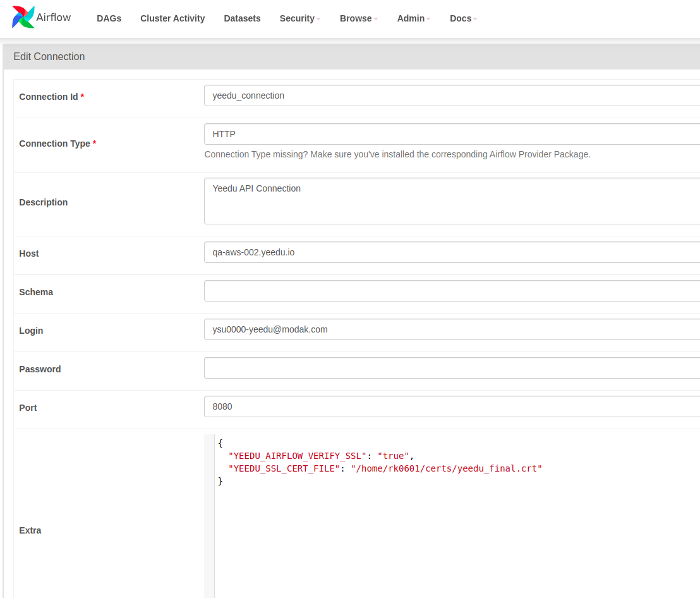
Task: Click into the Password field
Action: tap(452, 368)
